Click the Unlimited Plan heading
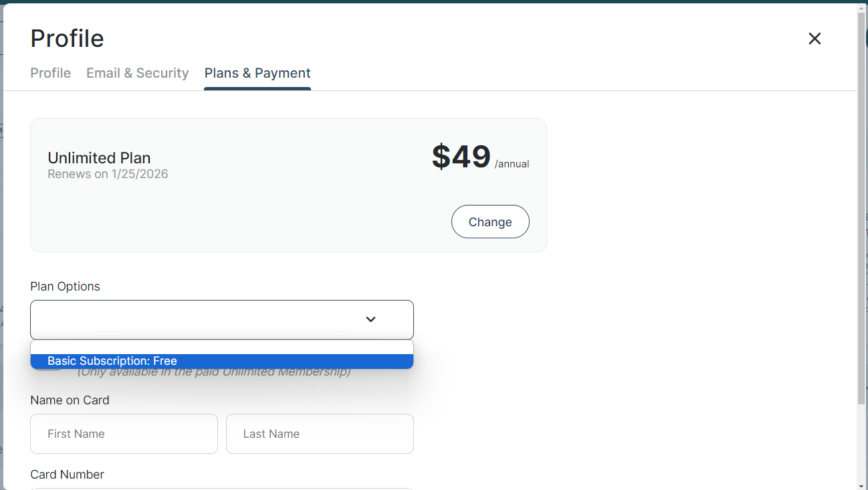 coord(99,158)
